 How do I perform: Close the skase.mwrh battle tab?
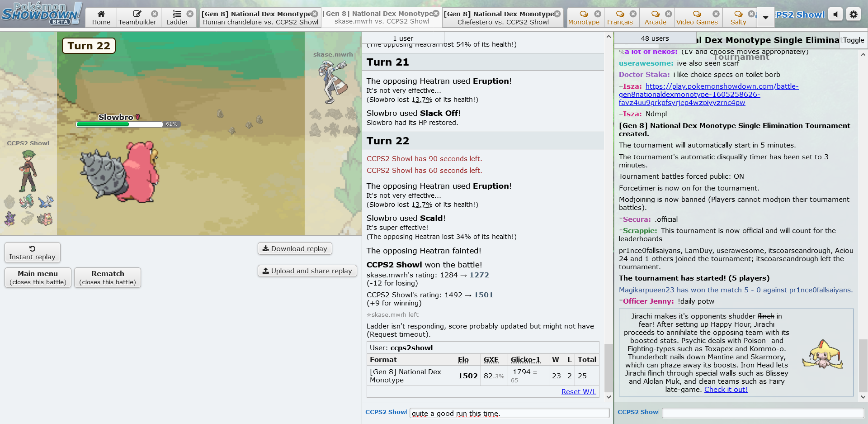click(436, 14)
